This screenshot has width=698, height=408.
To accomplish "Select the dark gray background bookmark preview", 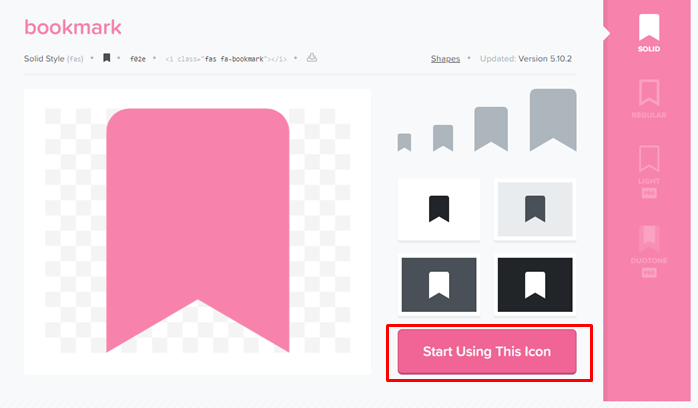I will (439, 285).
